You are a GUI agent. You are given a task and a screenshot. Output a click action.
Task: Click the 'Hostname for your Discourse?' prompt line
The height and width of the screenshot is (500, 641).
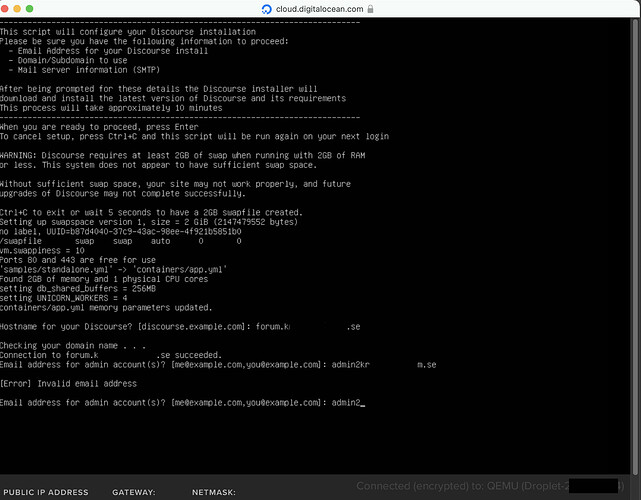click(180, 327)
